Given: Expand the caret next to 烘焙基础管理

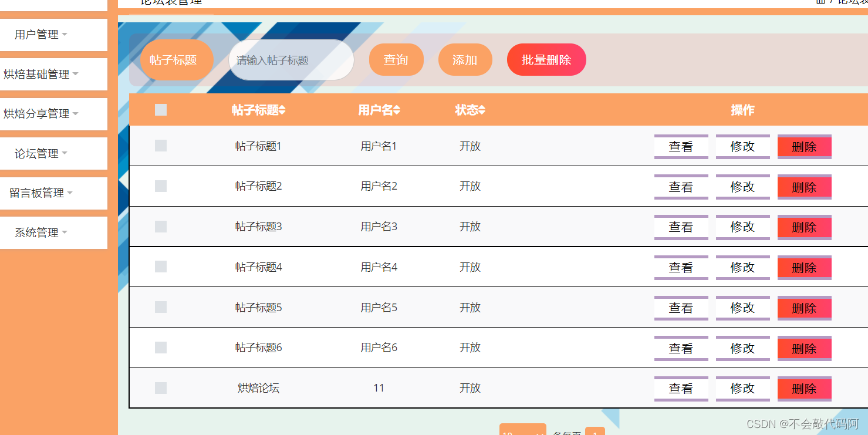Looking at the screenshot, I should pos(75,75).
